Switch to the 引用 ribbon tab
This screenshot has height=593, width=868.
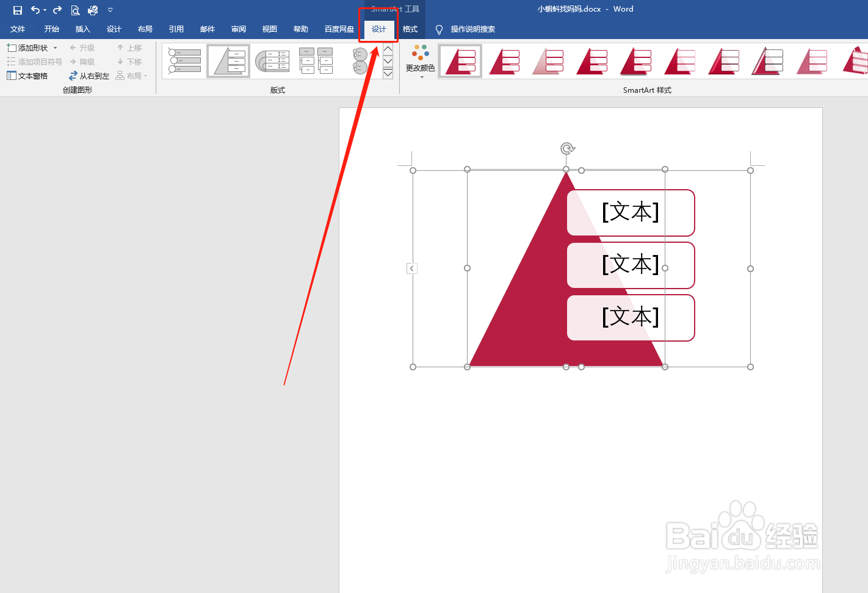click(176, 29)
